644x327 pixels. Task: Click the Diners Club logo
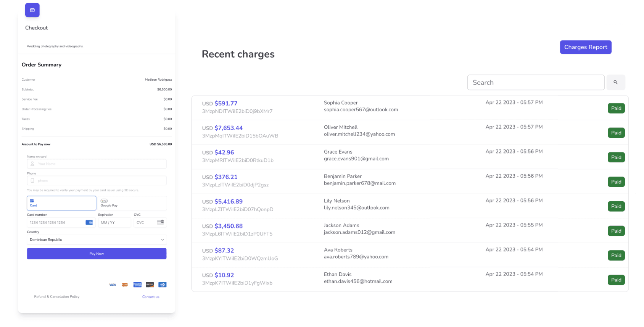(162, 285)
